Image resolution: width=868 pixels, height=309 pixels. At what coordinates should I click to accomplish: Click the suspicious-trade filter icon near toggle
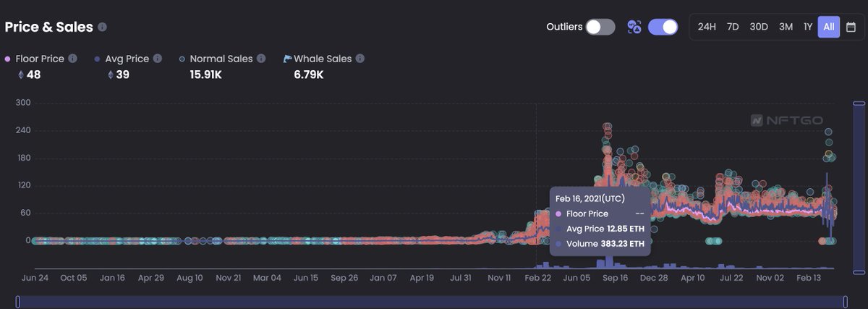pos(634,27)
